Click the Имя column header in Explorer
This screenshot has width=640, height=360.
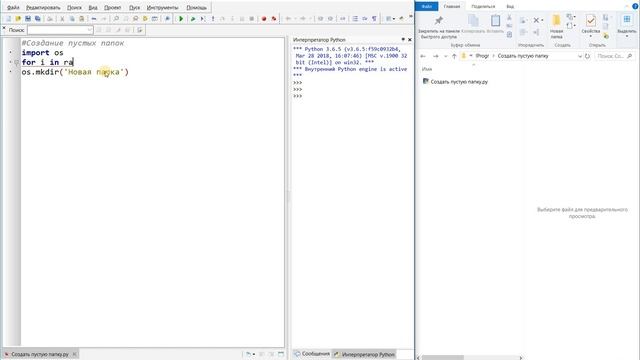click(x=427, y=69)
